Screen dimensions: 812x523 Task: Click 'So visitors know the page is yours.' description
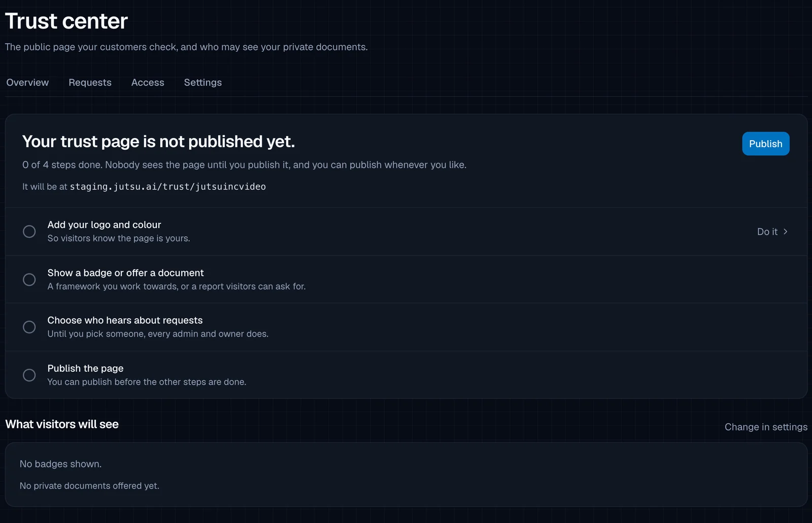coord(119,238)
